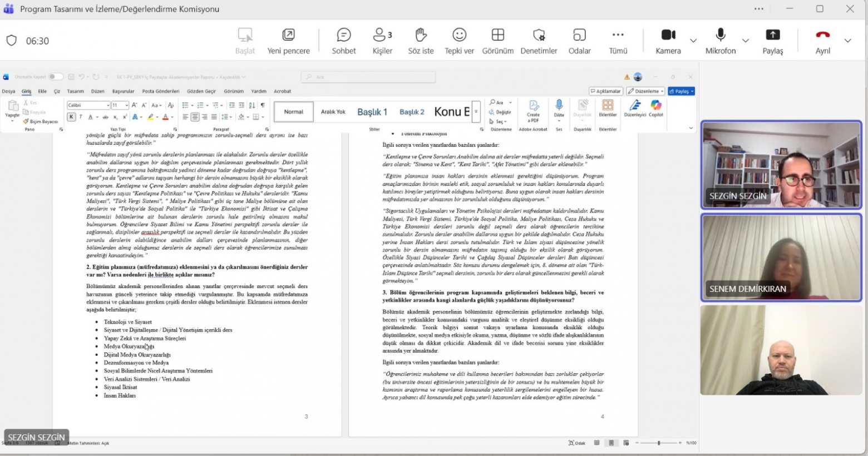Open Yeni pencere pop-out button
Image resolution: width=868 pixels, height=456 pixels.
point(288,41)
